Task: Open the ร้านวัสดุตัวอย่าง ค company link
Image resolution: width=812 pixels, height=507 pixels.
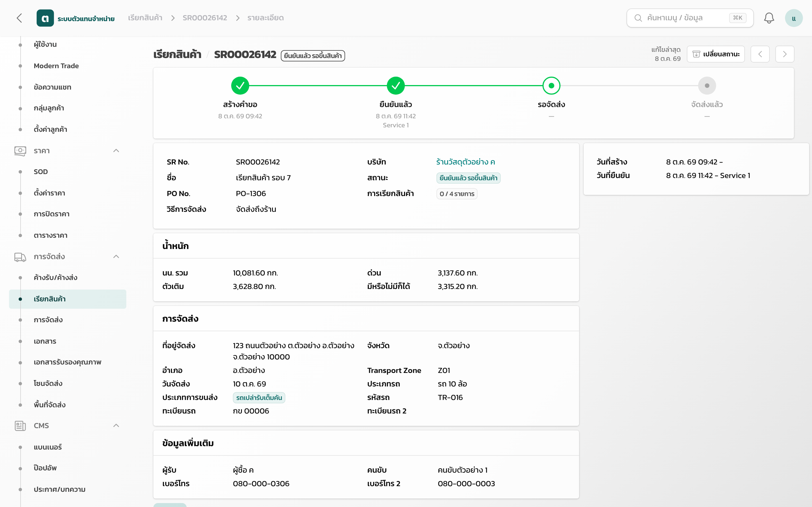Action: 465,162
